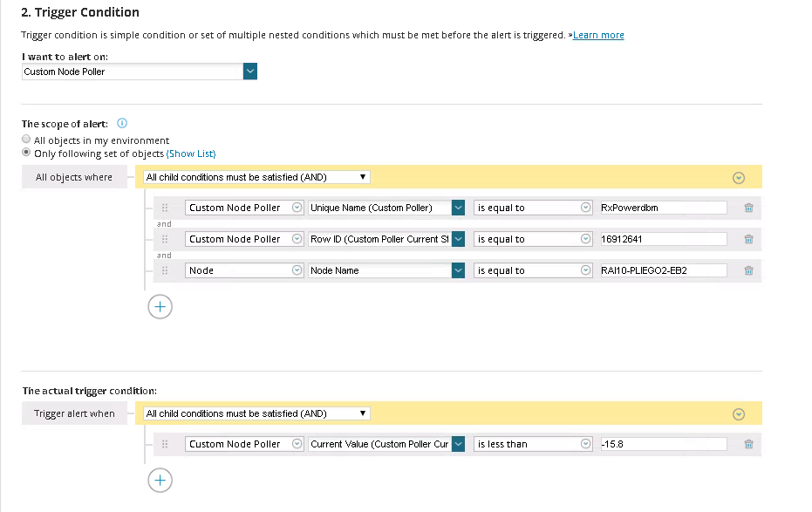The height and width of the screenshot is (512, 812).
Task: Open Custom Node Poller selector in trigger row
Action: pyautogui.click(x=244, y=444)
